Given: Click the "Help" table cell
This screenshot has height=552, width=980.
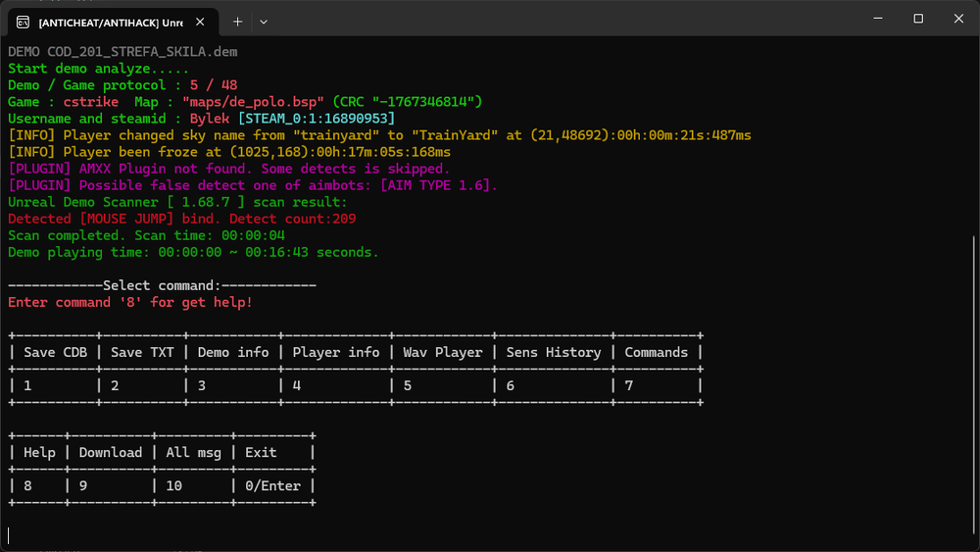Looking at the screenshot, I should pyautogui.click(x=39, y=453).
